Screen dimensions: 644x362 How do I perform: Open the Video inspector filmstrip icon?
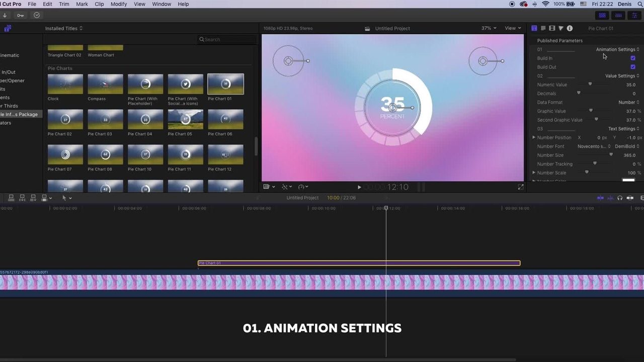click(552, 29)
